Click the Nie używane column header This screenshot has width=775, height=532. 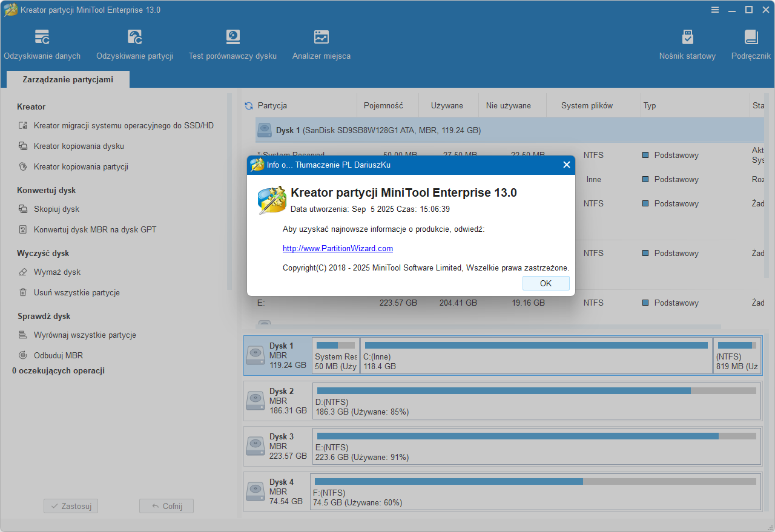point(509,106)
